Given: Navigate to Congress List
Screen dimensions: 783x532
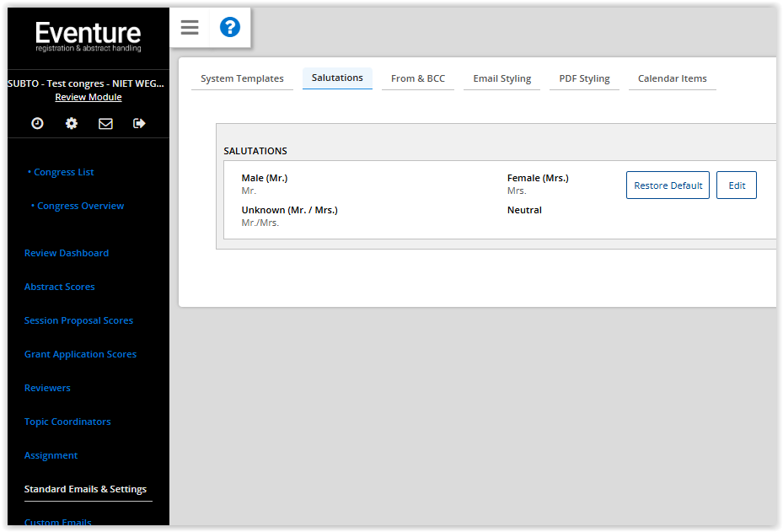Looking at the screenshot, I should (64, 172).
